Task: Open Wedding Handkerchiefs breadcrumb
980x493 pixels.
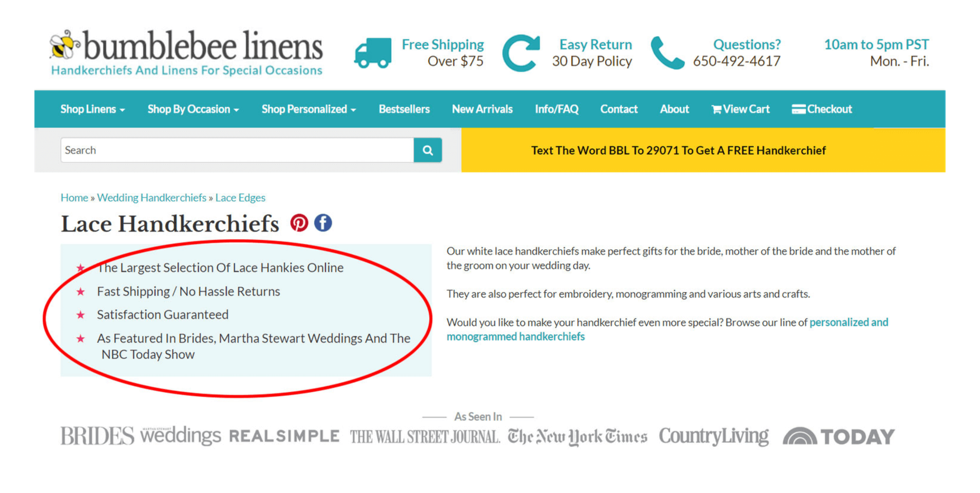Action: click(152, 197)
